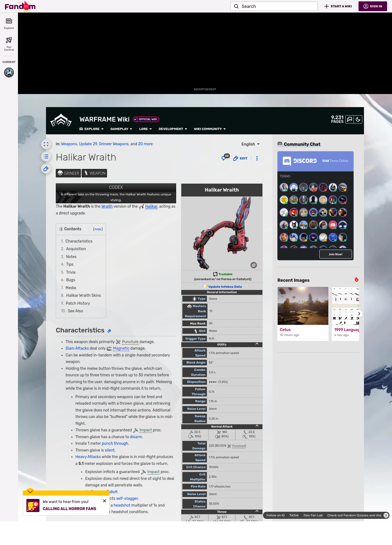Open the EXPLORE dropdown menu

pos(91,129)
